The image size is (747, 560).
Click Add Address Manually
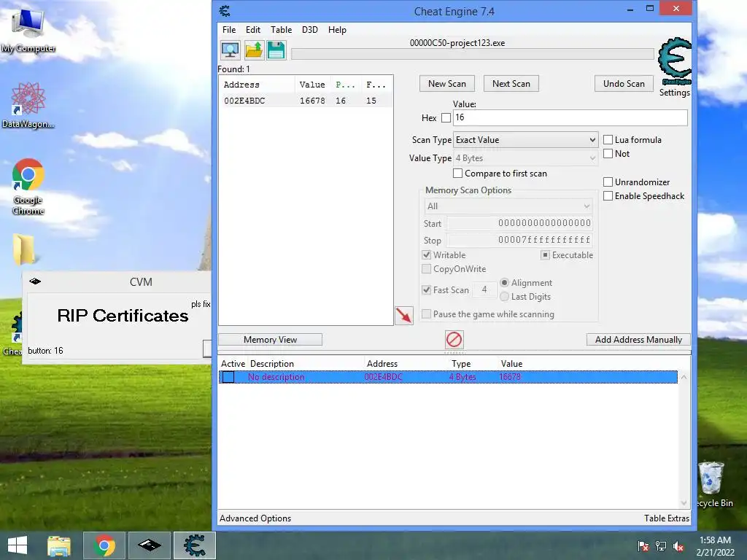638,340
